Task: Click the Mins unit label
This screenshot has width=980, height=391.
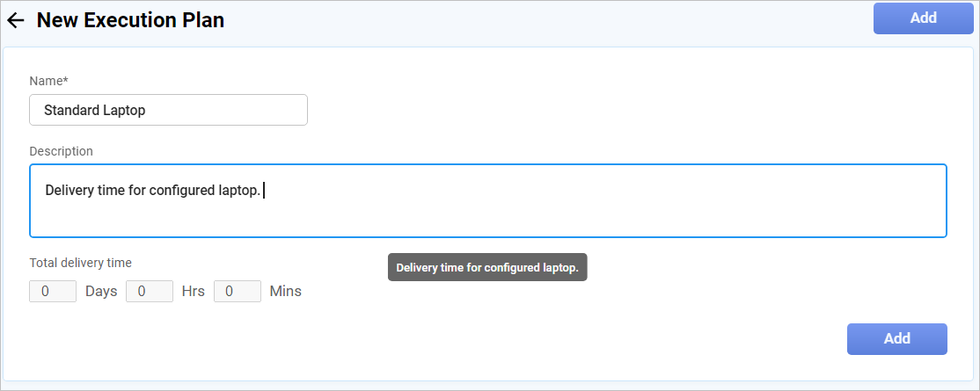Action: tap(285, 291)
